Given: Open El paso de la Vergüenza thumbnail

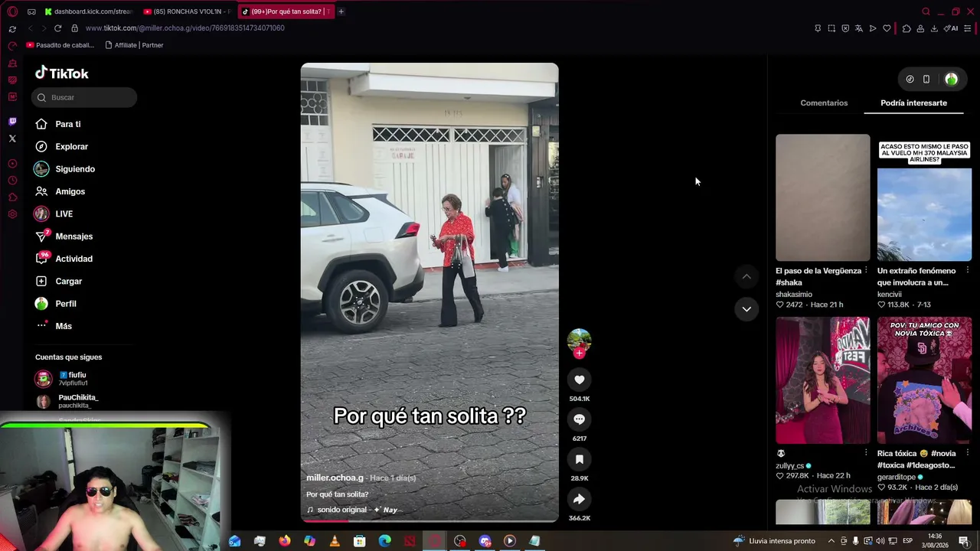Looking at the screenshot, I should (x=822, y=197).
